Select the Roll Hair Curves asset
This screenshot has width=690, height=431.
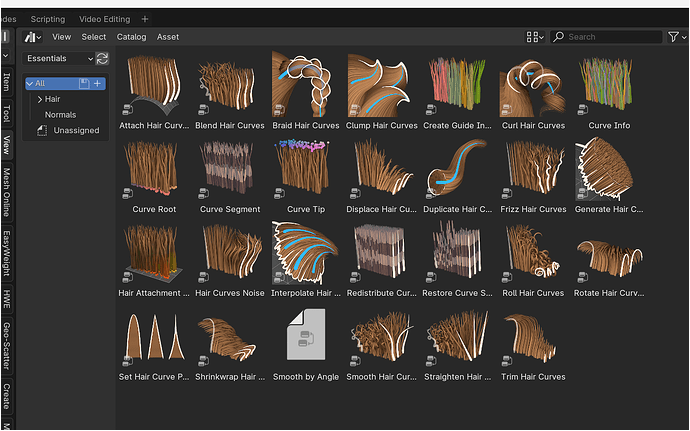[x=533, y=259]
